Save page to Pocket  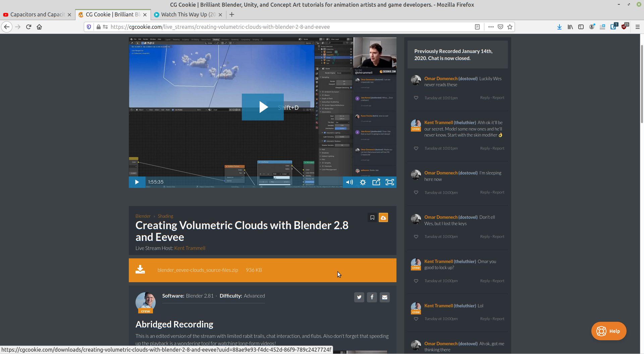click(500, 27)
